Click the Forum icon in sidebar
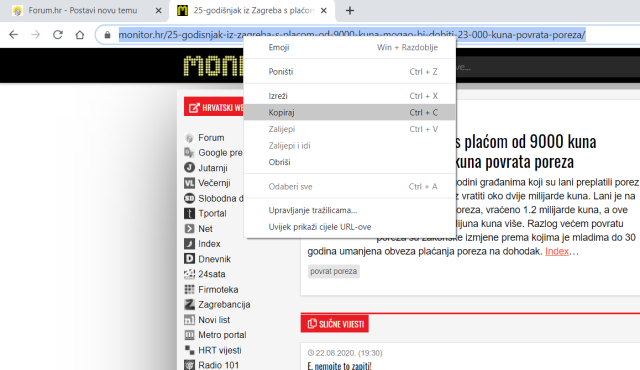640x370 pixels. click(x=189, y=138)
